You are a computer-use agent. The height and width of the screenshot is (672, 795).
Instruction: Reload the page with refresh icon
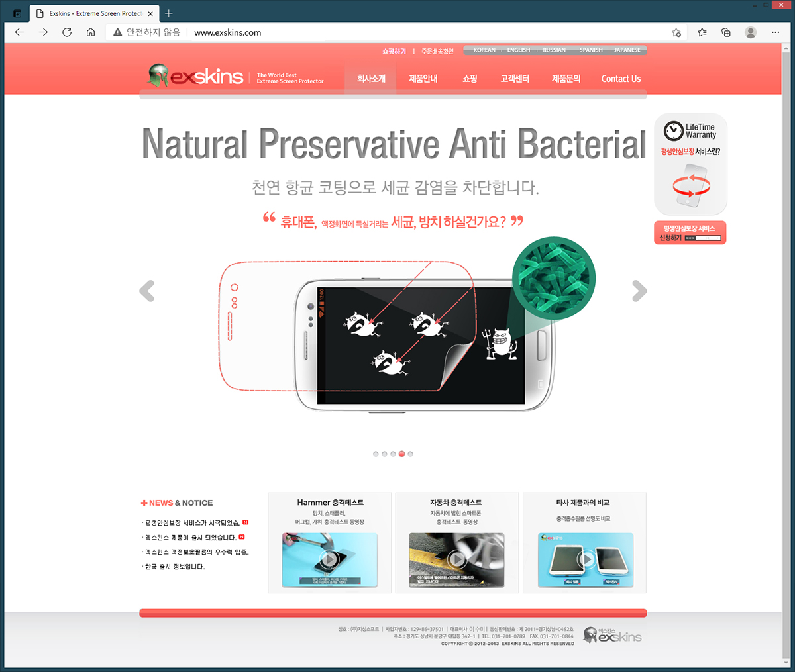coord(67,32)
